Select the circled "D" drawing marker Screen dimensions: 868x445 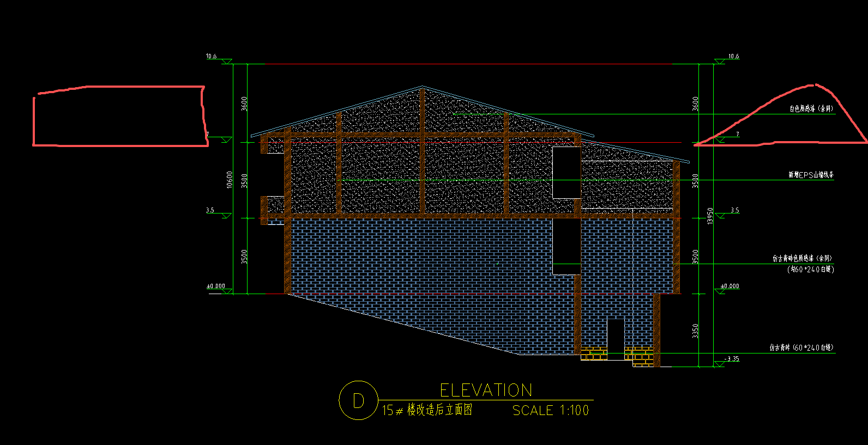click(358, 400)
